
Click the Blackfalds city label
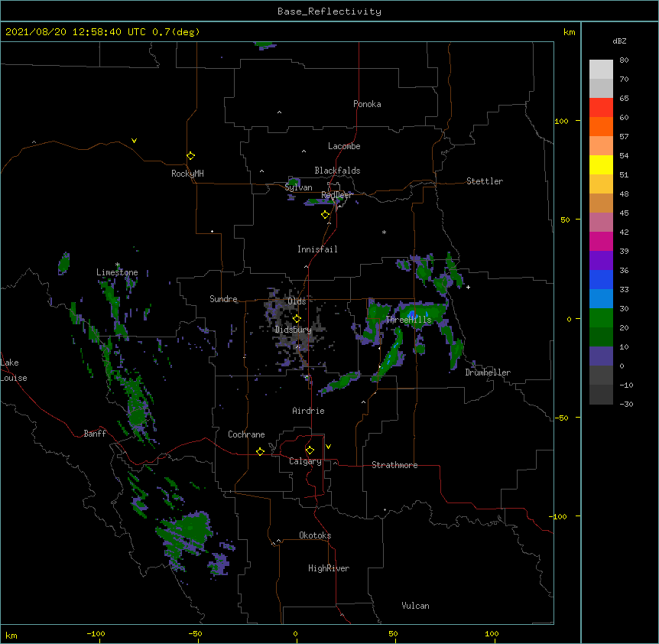point(337,171)
